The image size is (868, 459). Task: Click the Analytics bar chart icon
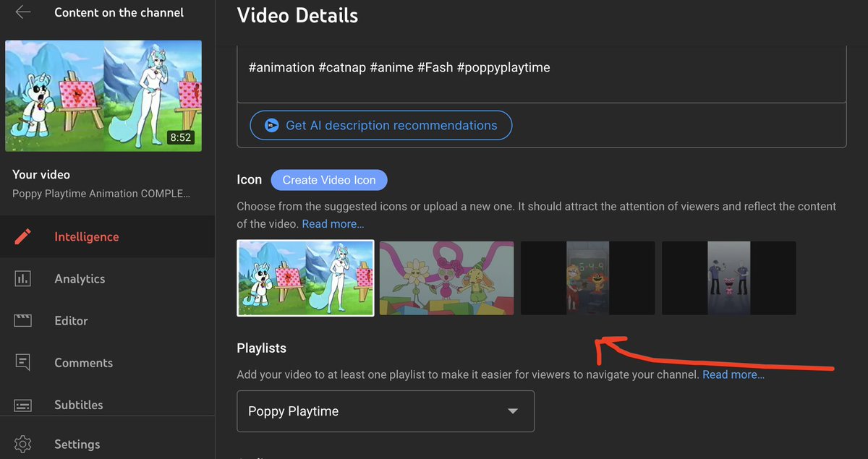(23, 278)
